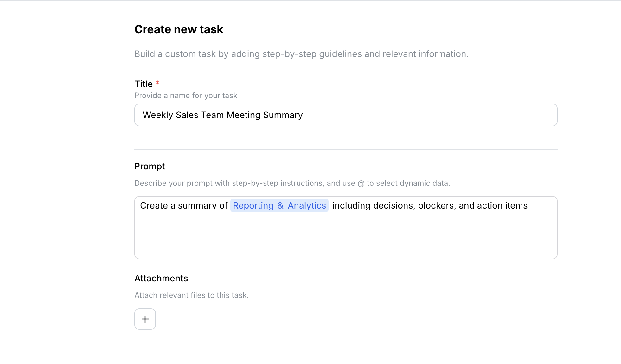Place cursor after "action items" in prompt

pyautogui.click(x=528, y=206)
